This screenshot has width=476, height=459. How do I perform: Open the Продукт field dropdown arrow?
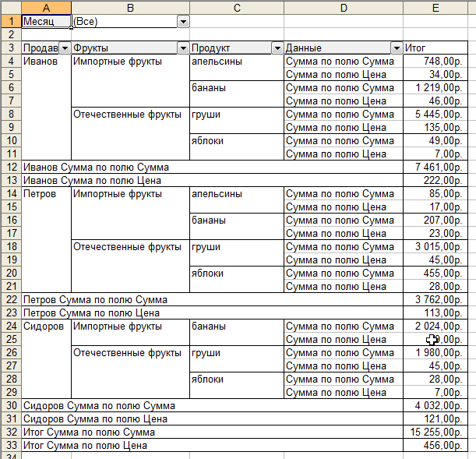[277, 48]
